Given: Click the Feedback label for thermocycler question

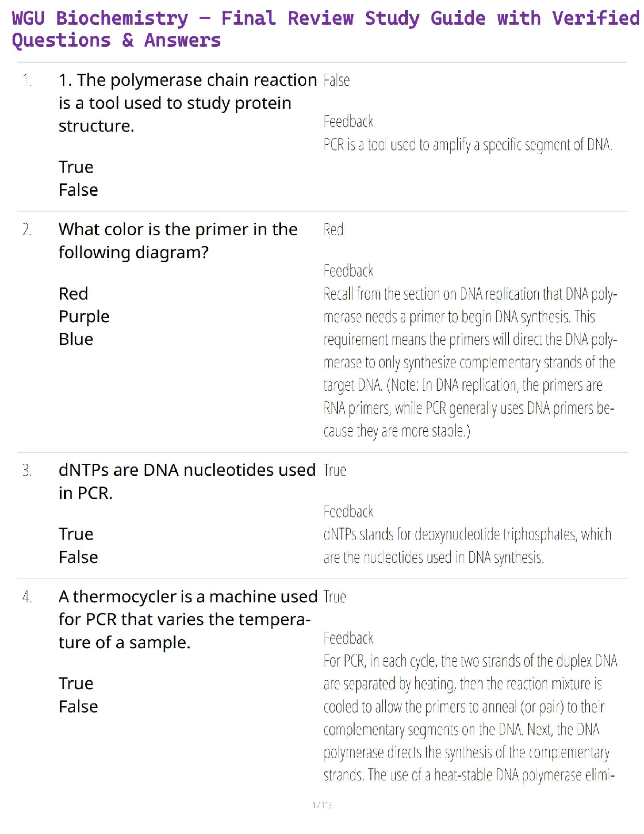Looking at the screenshot, I should coord(348,638).
